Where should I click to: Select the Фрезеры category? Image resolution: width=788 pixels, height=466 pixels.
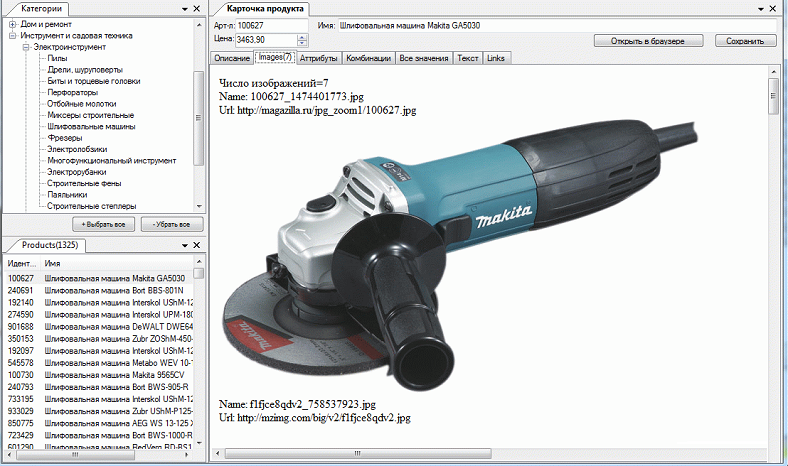[64, 138]
